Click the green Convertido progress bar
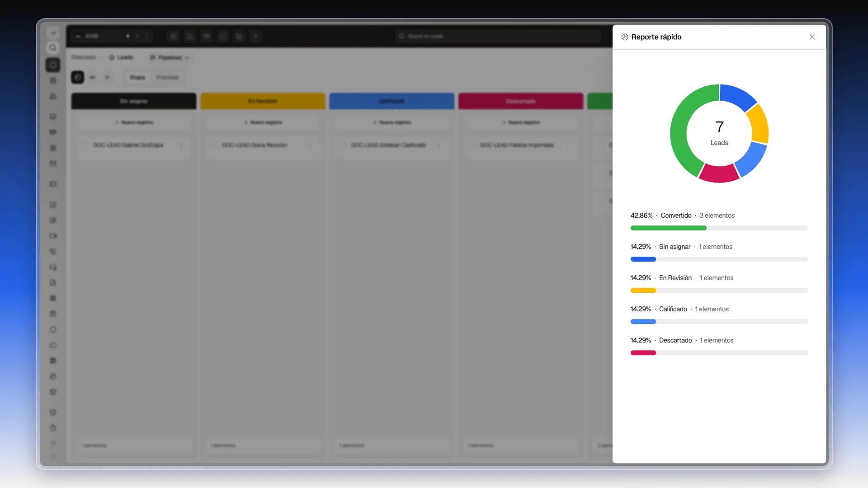 coord(668,228)
